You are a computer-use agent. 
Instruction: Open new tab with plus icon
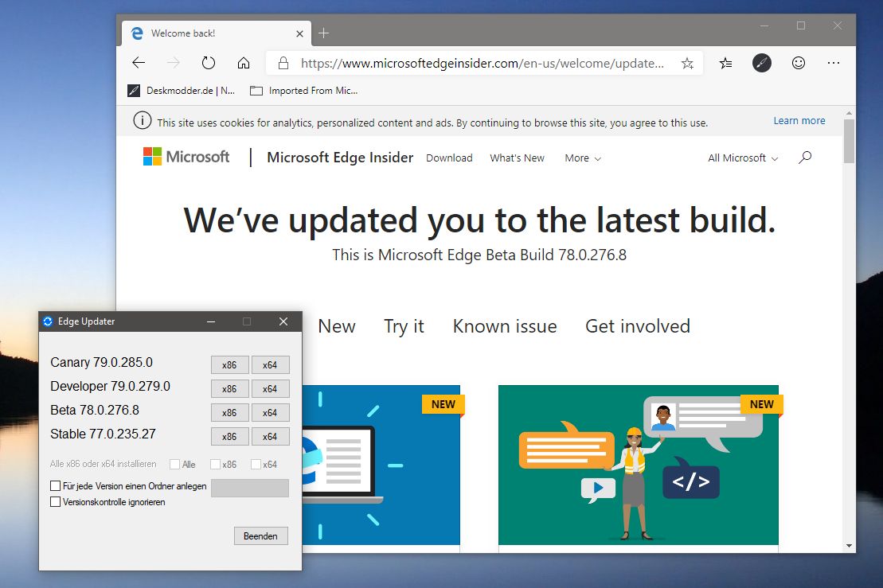click(x=323, y=33)
